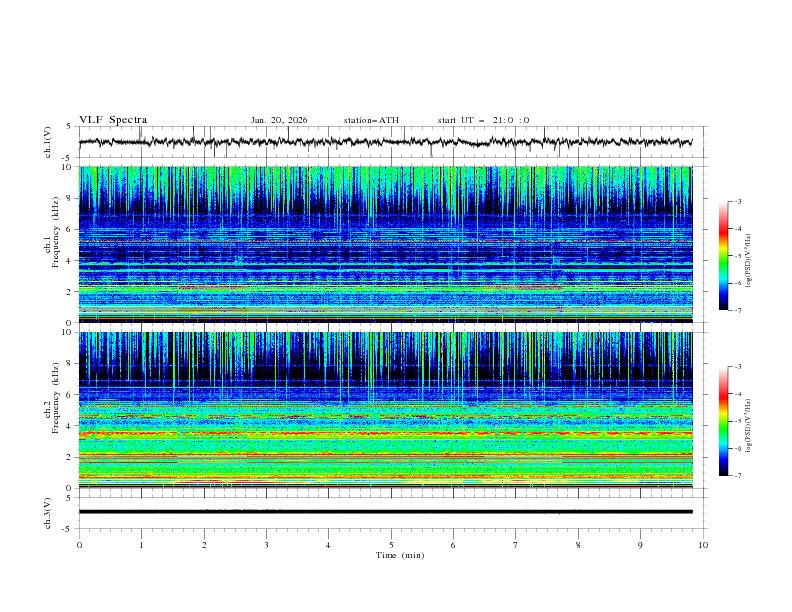The height and width of the screenshot is (612, 792).
Task: Click the 'Time (min)' axis label
Action: [400, 555]
